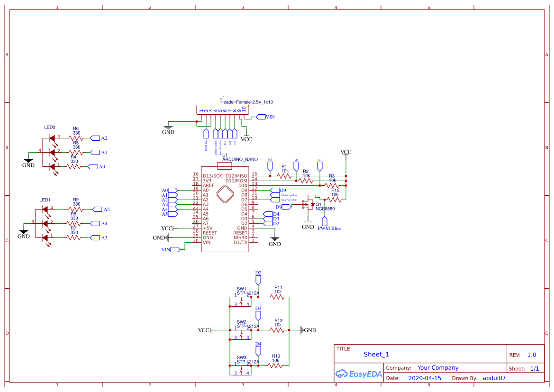Screen dimensions: 554x392
Task: Click the D11/MOSI pin label
Action: pos(236,181)
